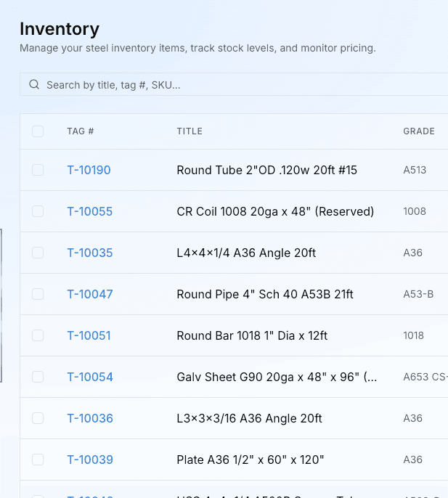Open tag link T-10035

(x=90, y=253)
